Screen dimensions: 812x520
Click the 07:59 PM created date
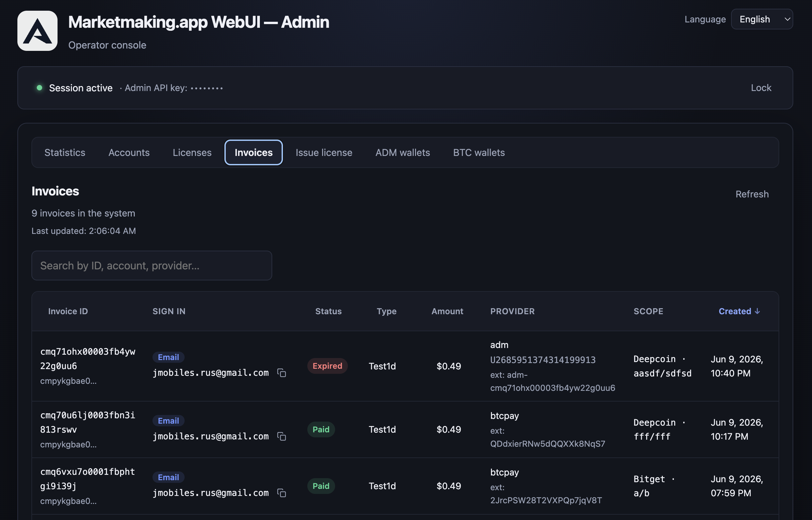(x=737, y=486)
